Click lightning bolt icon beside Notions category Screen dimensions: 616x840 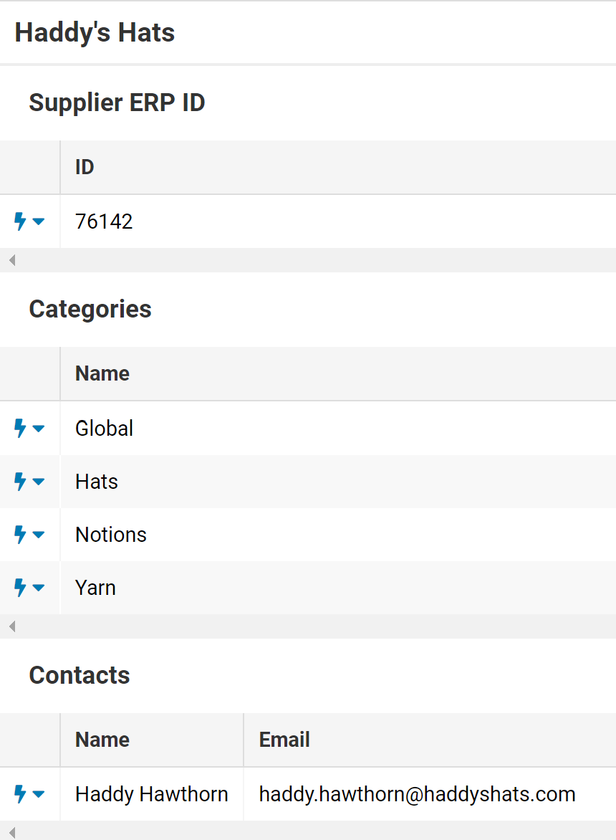click(20, 534)
